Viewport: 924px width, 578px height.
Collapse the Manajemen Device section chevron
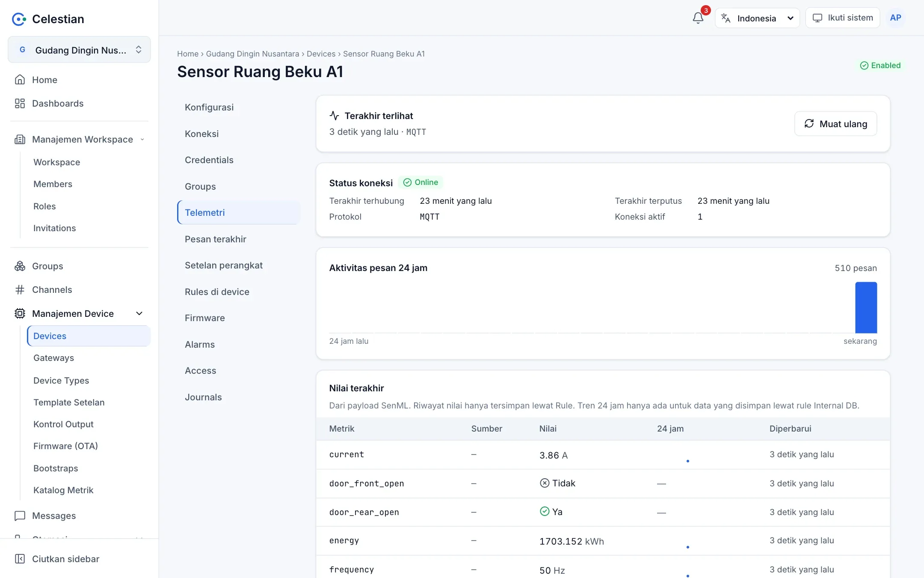pyautogui.click(x=139, y=313)
